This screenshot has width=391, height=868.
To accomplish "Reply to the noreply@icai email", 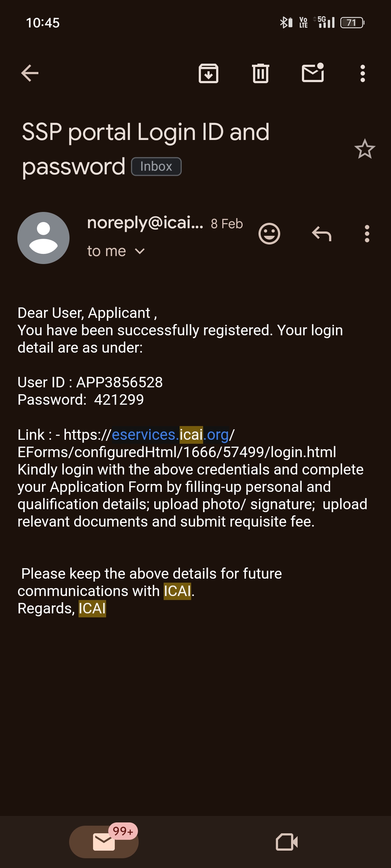I will (321, 234).
